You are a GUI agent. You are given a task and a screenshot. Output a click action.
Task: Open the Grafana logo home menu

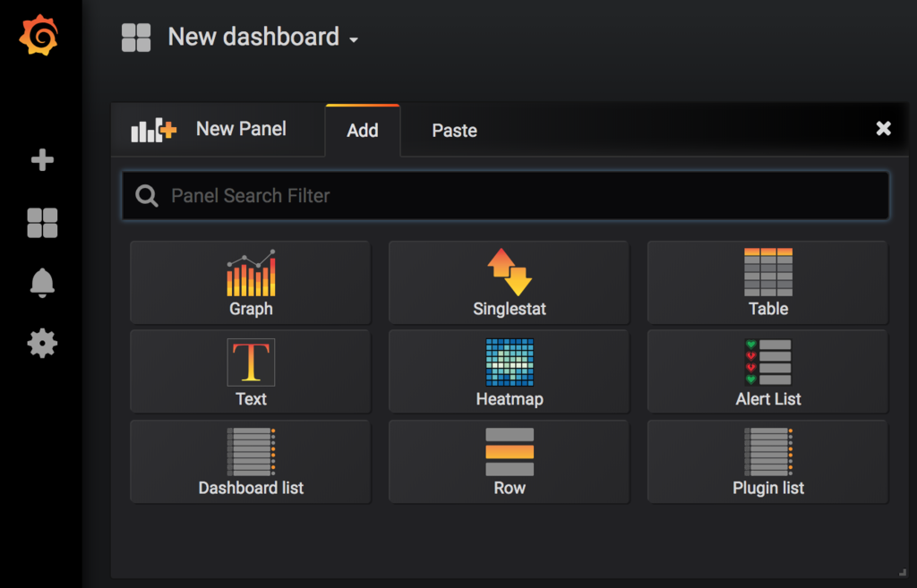(x=39, y=36)
